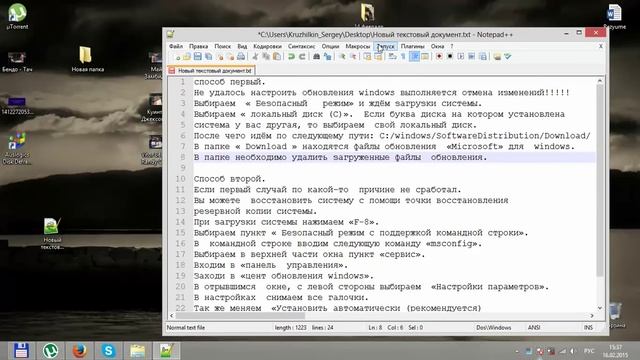Open the ? help menu
Screen dimensions: 640x360
coord(452,46)
